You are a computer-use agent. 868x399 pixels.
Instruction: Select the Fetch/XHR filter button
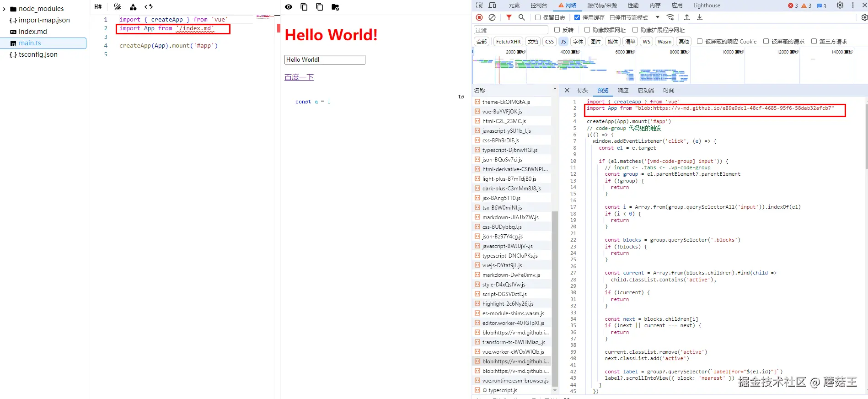point(508,42)
